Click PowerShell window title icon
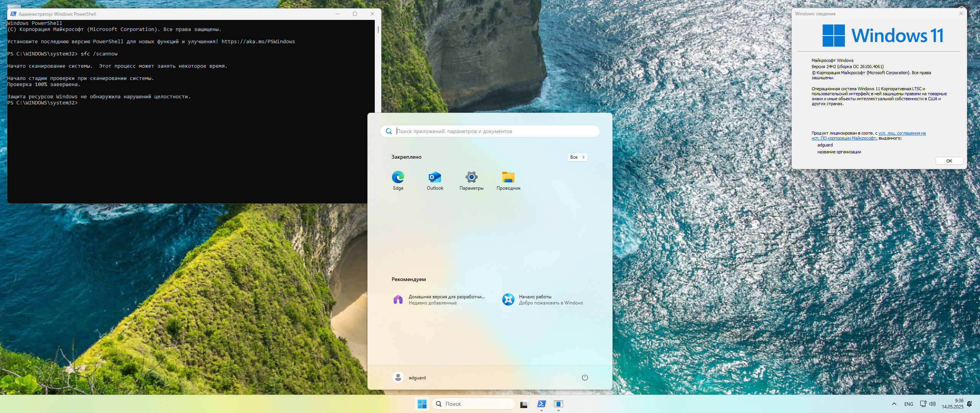Viewport: 980px width, 413px height. click(x=13, y=14)
